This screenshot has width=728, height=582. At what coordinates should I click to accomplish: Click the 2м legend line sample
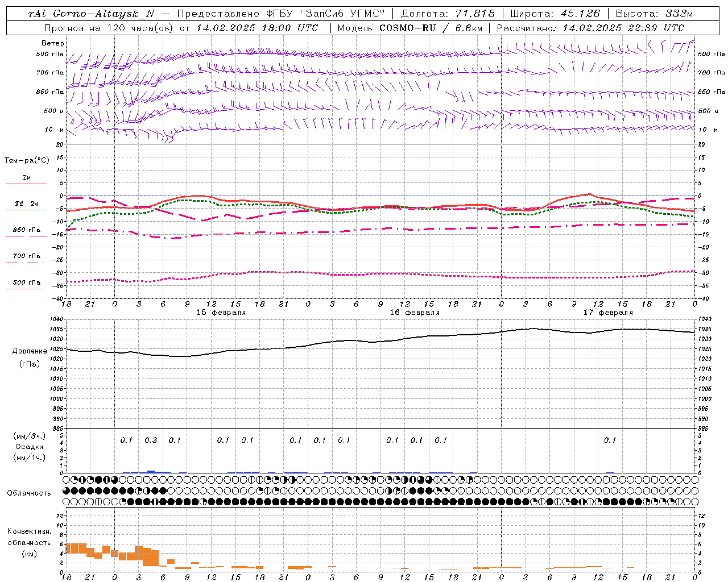[26, 184]
